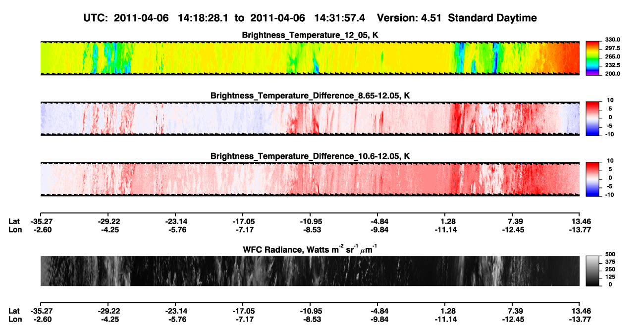Click the 10.6-12.05 difference image strip

click(310, 179)
